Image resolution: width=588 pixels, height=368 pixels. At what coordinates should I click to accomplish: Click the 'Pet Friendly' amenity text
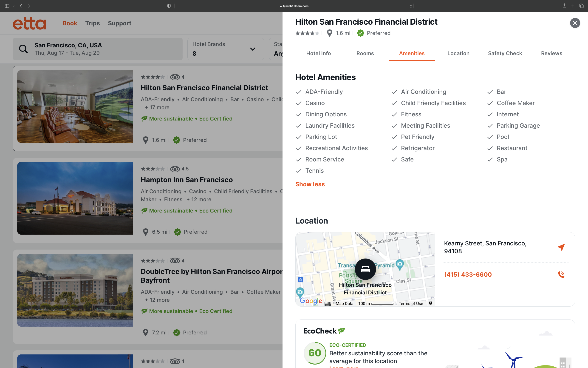[417, 137]
